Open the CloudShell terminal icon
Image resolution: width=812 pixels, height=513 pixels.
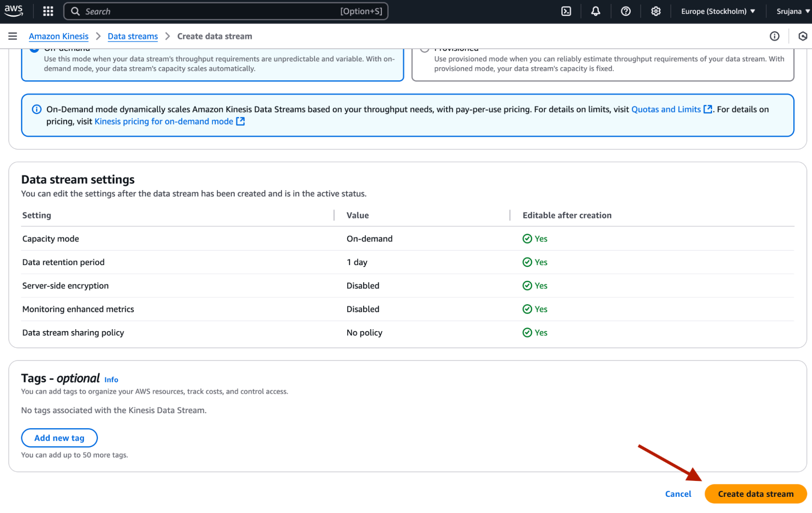(x=566, y=11)
